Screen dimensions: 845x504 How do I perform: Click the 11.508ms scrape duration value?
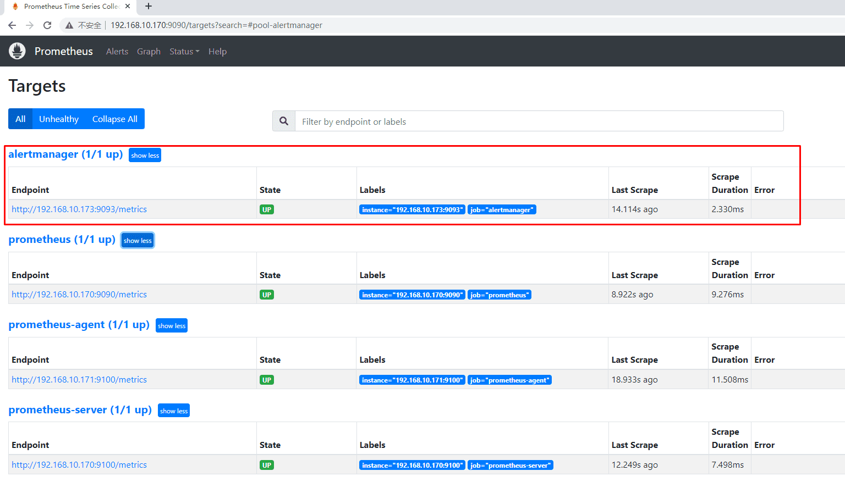click(x=730, y=380)
